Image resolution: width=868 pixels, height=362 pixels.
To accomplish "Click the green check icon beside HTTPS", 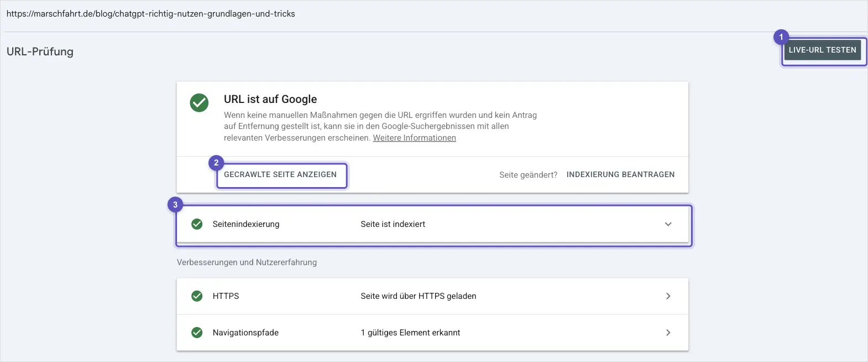I will click(x=197, y=296).
